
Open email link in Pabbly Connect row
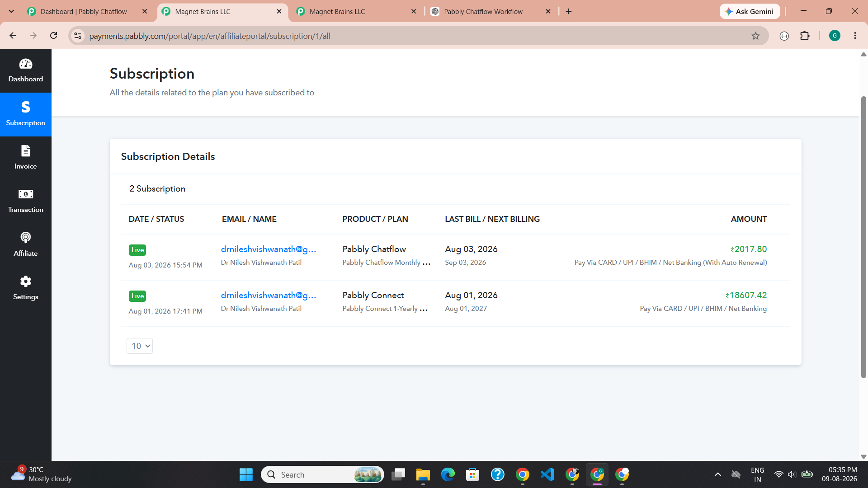(269, 295)
